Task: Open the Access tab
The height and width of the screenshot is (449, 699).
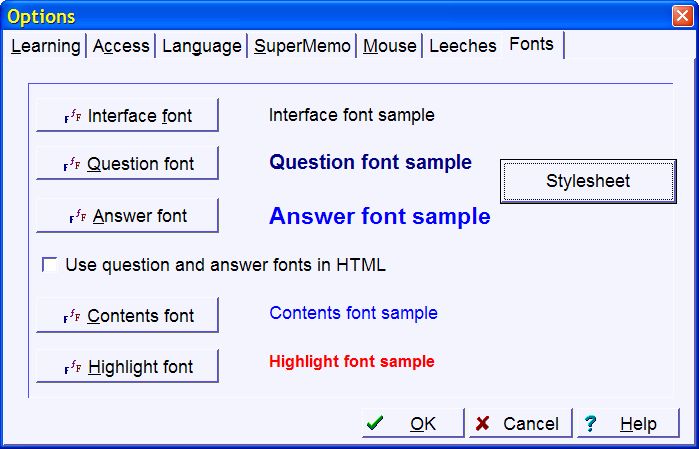Action: point(121,46)
